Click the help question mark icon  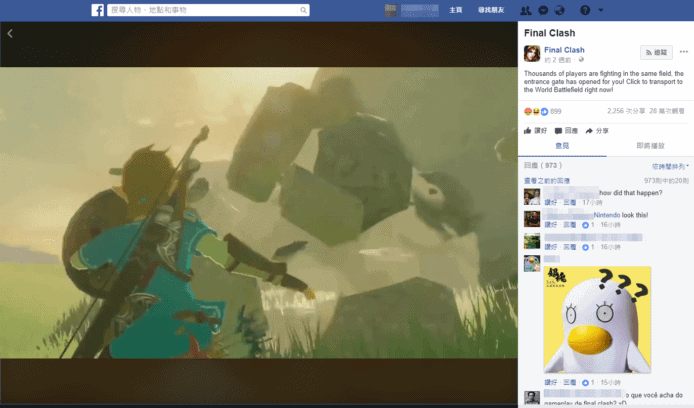pos(585,10)
